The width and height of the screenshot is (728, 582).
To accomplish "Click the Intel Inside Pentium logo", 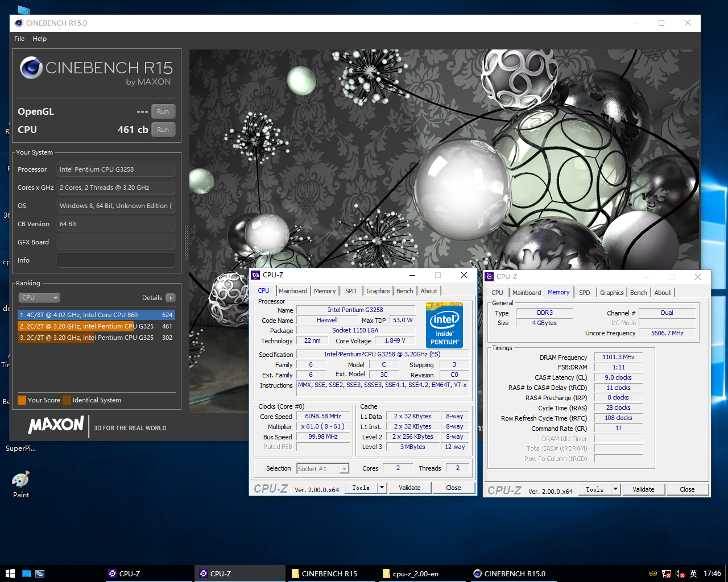I will (x=444, y=325).
